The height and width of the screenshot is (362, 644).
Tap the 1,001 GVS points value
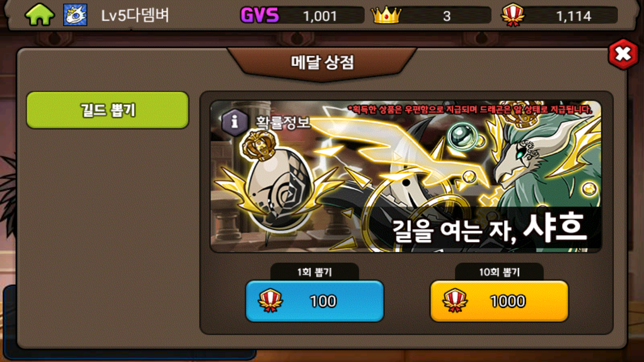tap(320, 16)
